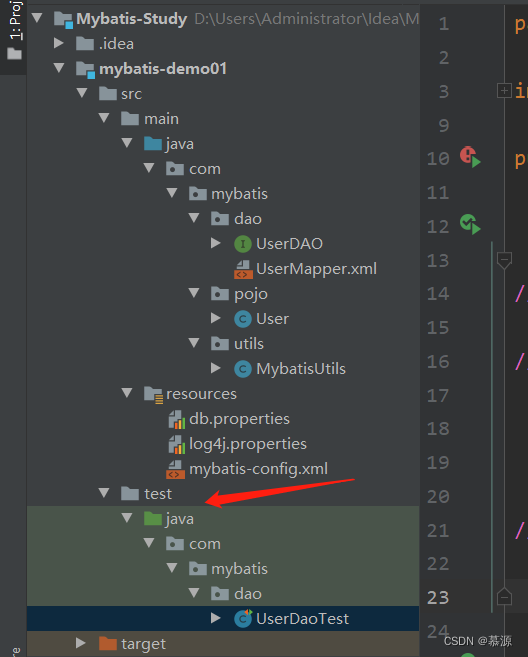
Task: Click the MybatisUtils class icon
Action: point(243,369)
